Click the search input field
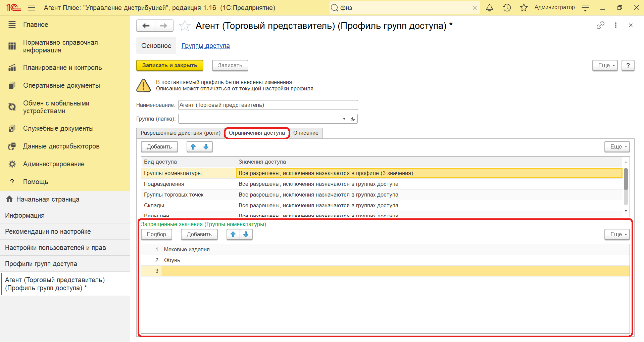The width and height of the screenshot is (644, 342). pyautogui.click(x=404, y=8)
